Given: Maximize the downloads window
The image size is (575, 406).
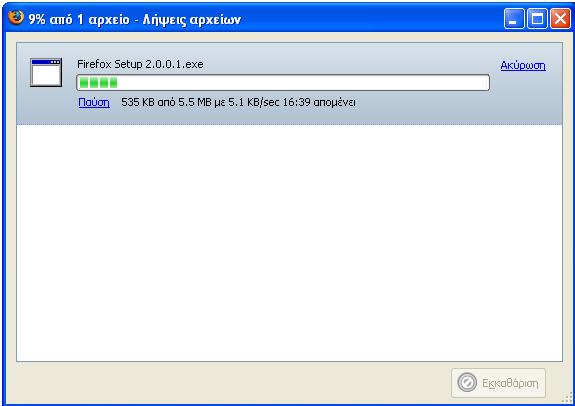Looking at the screenshot, I should [x=537, y=18].
